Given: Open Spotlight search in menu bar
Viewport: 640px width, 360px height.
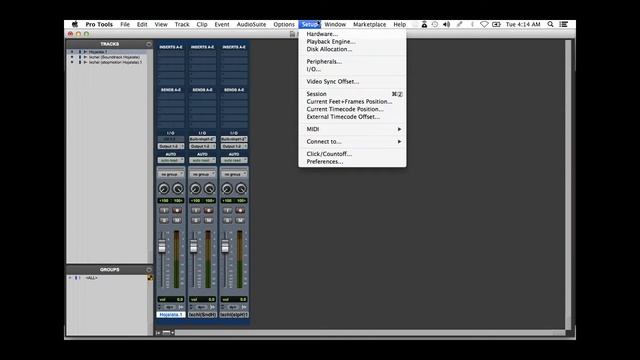Looking at the screenshot, I should coord(550,24).
